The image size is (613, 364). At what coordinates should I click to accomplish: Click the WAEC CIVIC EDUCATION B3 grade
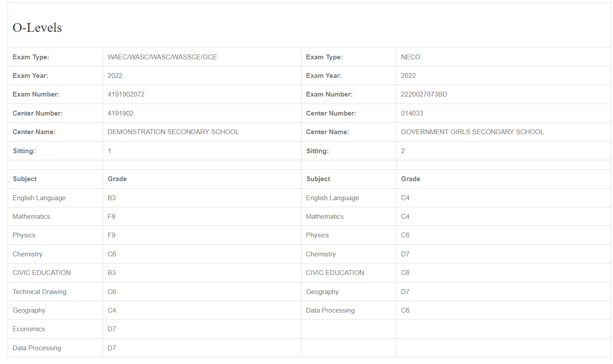[x=112, y=273]
